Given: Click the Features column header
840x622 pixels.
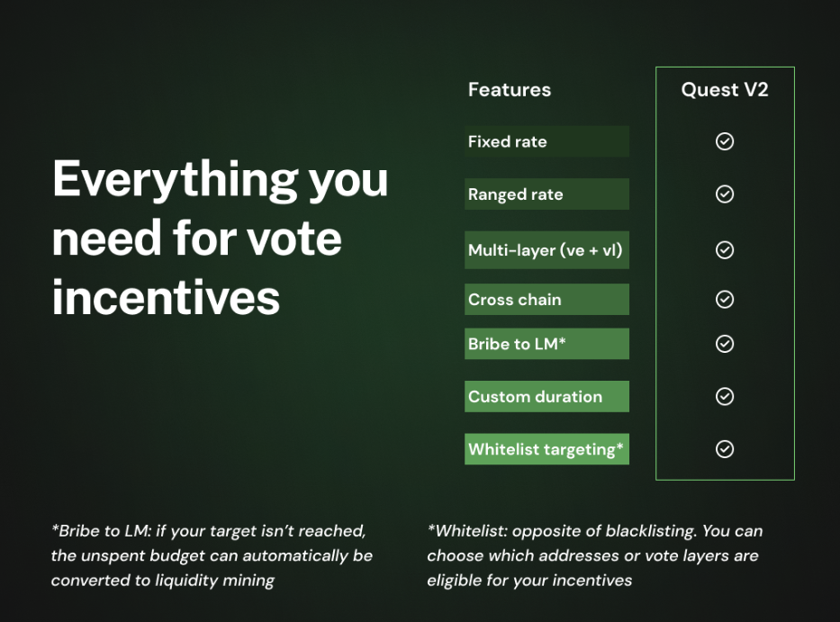Looking at the screenshot, I should click(510, 89).
